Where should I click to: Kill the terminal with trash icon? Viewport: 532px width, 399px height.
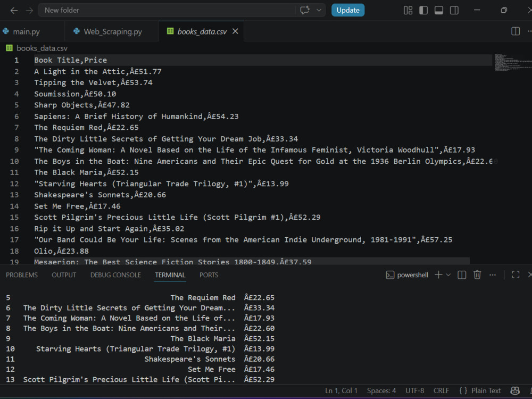pyautogui.click(x=477, y=275)
